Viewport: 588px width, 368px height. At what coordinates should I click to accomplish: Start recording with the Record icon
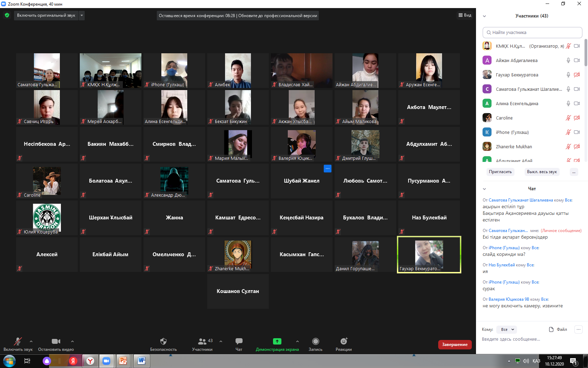tap(315, 341)
